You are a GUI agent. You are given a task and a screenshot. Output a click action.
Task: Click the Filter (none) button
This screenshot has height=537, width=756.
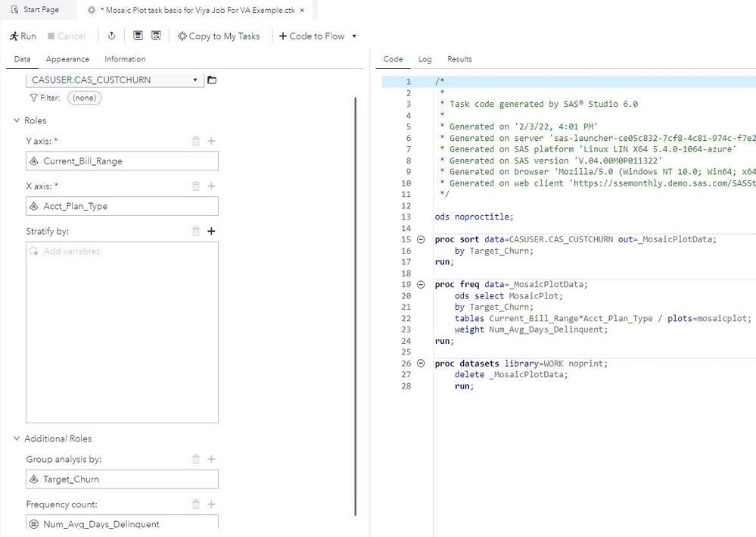84,98
